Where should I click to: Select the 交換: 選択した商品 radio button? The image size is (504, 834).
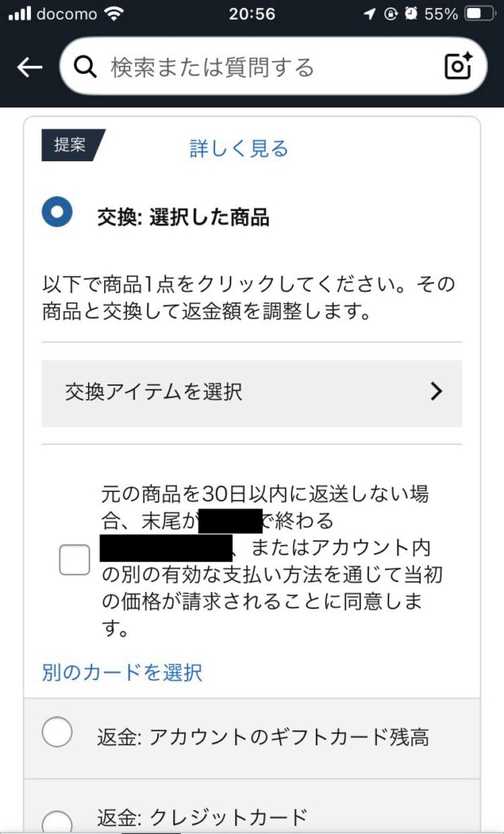(57, 213)
